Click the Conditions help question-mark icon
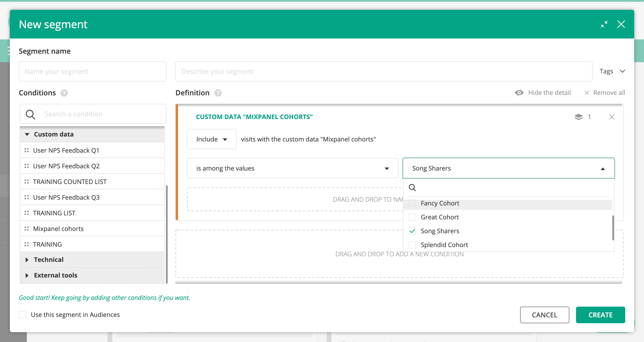 coord(64,93)
